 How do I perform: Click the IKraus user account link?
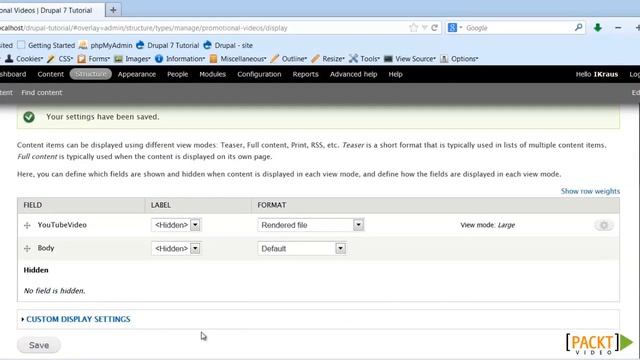pyautogui.click(x=606, y=74)
